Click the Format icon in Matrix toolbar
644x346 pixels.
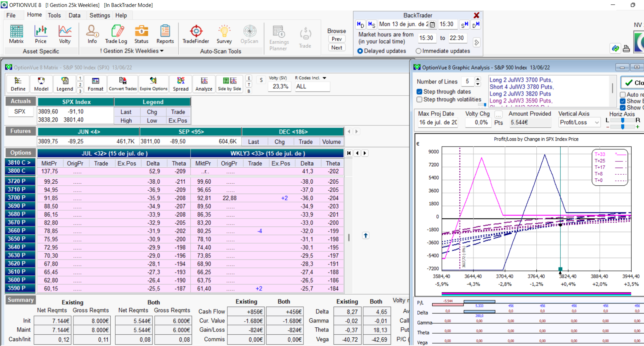[x=96, y=84]
